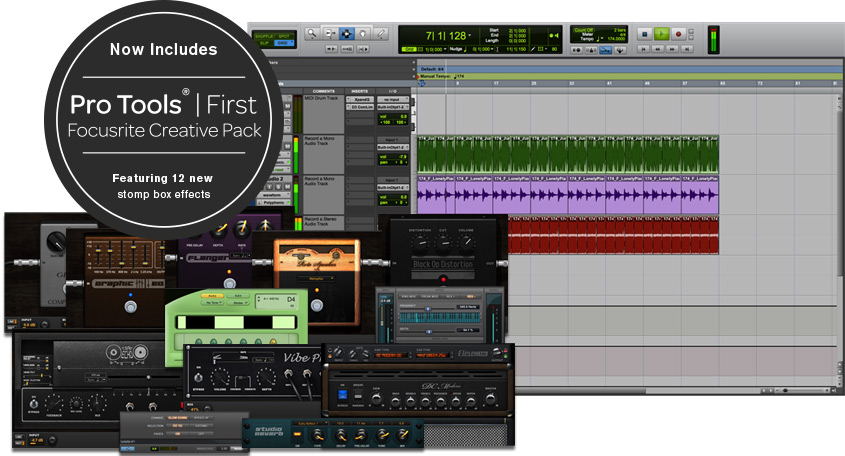Solo the Audio 2 track

click(278, 186)
